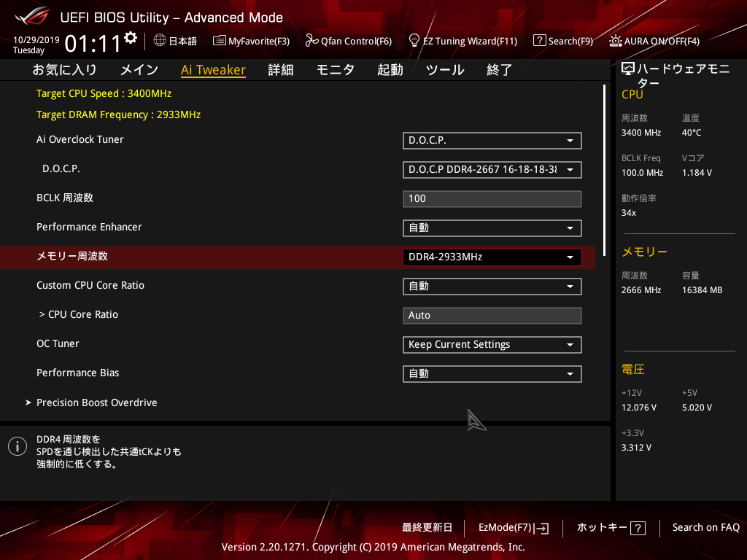
Task: Click the 最終更新日 button
Action: tap(427, 528)
